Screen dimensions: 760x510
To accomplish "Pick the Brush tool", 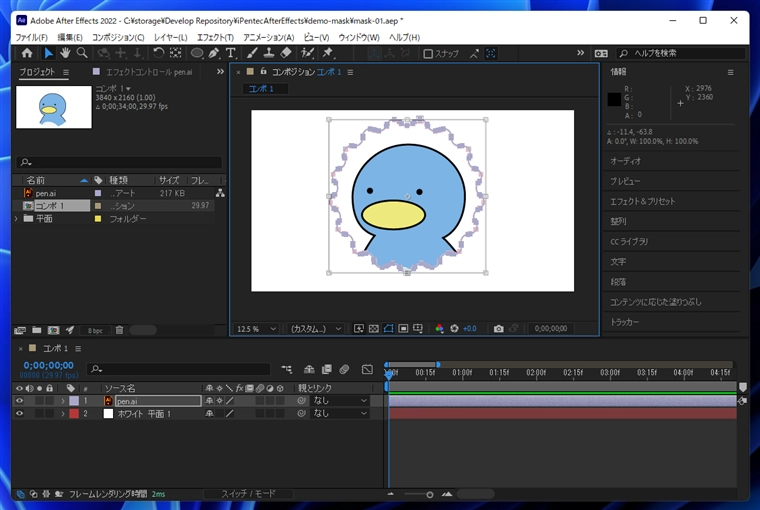I will 254,53.
